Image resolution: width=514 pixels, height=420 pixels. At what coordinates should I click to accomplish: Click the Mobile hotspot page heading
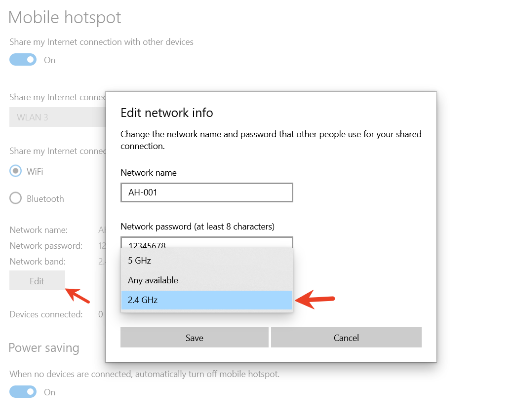(65, 18)
